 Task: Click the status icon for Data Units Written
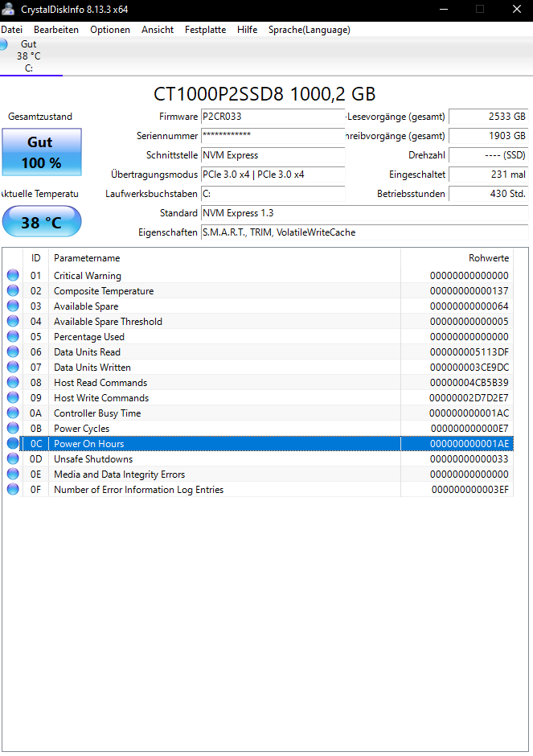tap(13, 368)
